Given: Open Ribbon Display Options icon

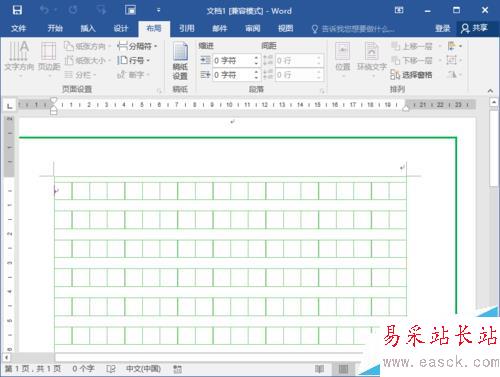Looking at the screenshot, I should click(399, 10).
